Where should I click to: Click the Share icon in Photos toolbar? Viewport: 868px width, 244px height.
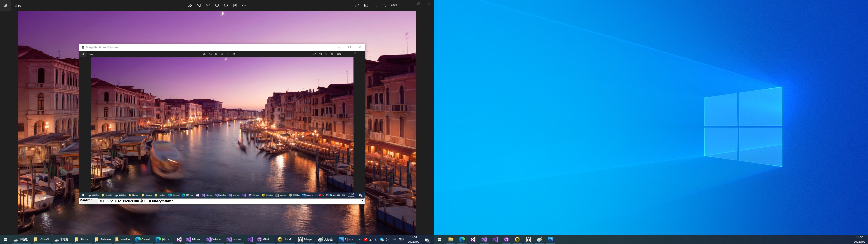(235, 5)
